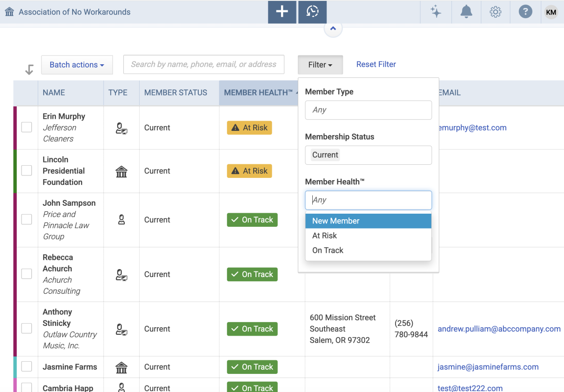Open the settings gear icon
The image size is (564, 392).
coord(496,12)
